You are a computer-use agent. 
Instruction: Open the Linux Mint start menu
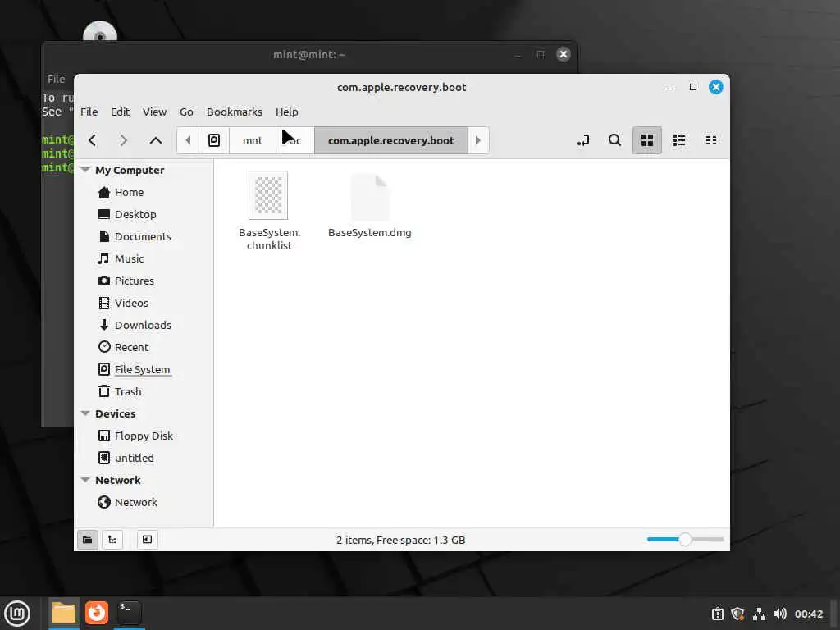[17, 613]
